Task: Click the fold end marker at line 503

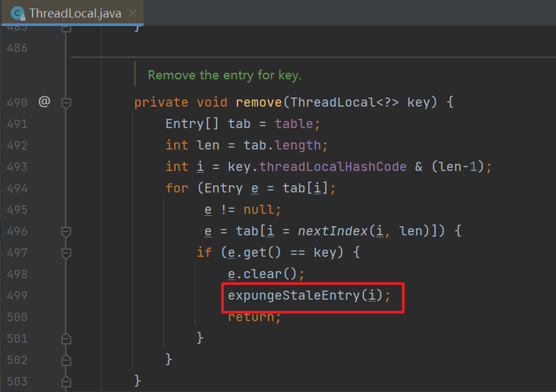Action: 66,380
